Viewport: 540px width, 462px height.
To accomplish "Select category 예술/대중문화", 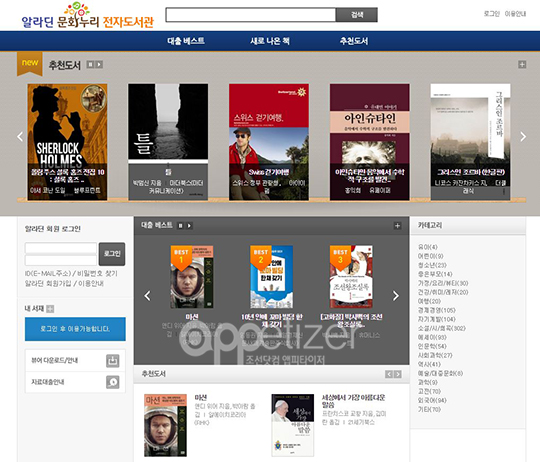I will [x=440, y=373].
